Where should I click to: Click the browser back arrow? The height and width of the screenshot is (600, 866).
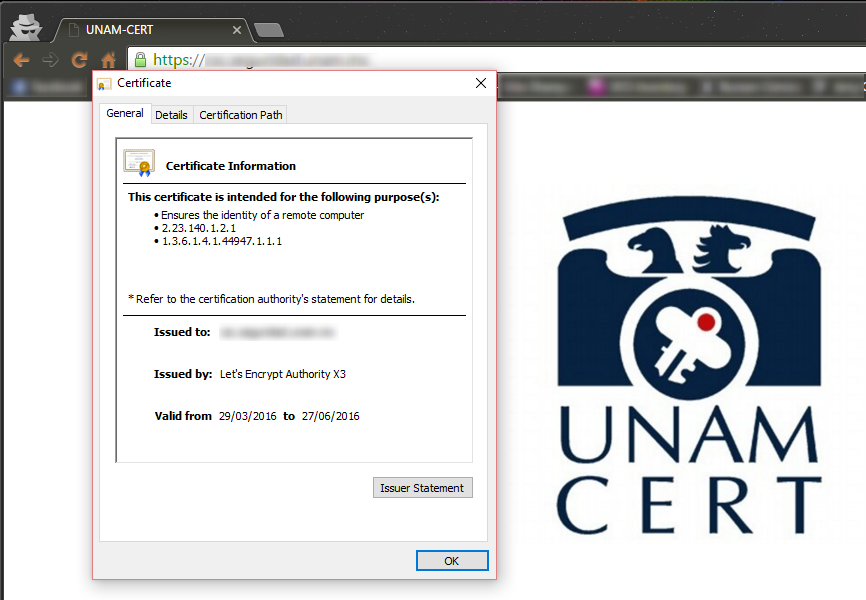(21, 60)
